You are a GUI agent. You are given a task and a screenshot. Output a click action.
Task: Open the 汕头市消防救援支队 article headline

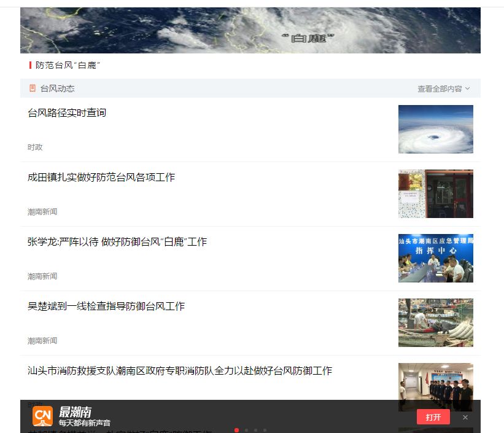pos(180,370)
